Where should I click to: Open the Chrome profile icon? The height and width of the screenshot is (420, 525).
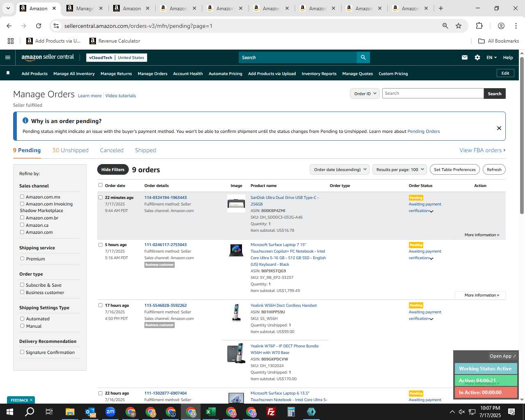501,26
